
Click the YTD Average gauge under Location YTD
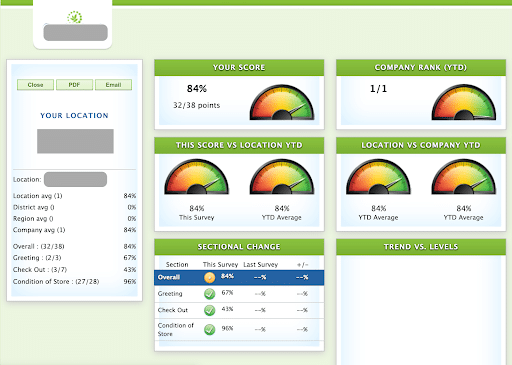tap(282, 177)
